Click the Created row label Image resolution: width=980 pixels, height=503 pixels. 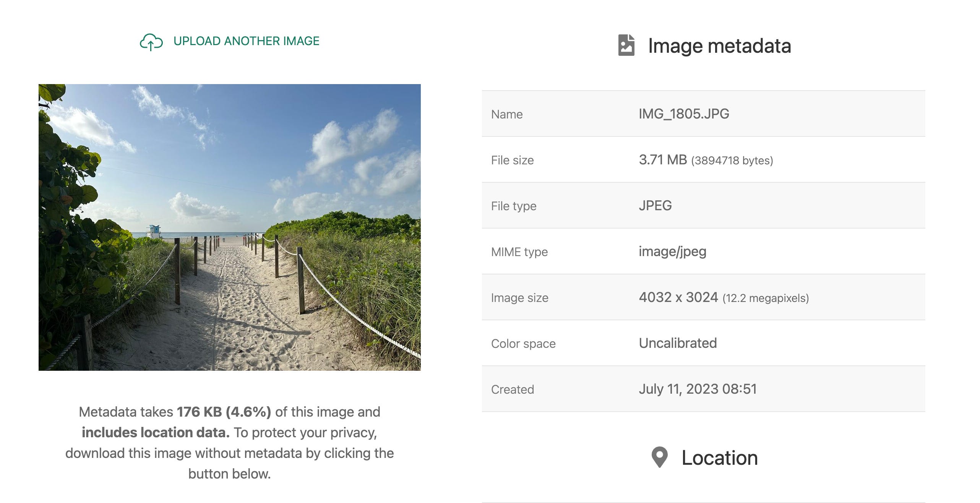[x=512, y=389]
